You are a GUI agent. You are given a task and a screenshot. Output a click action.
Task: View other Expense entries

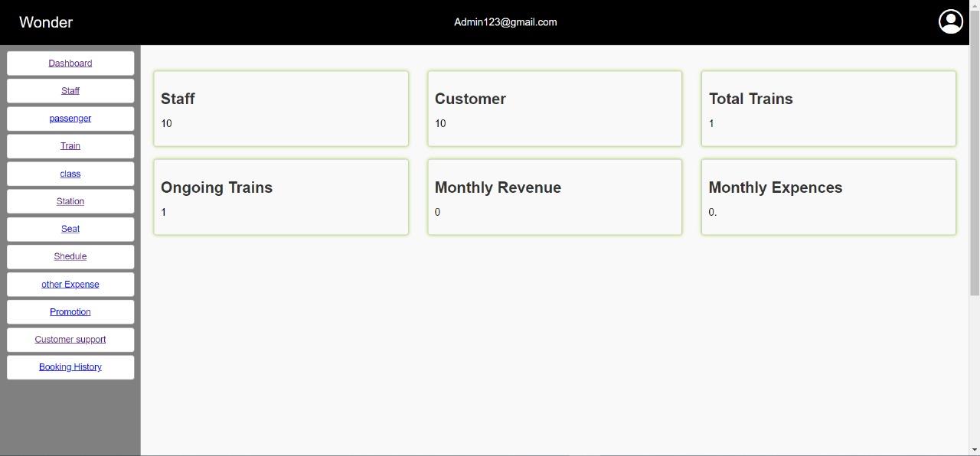tap(70, 285)
